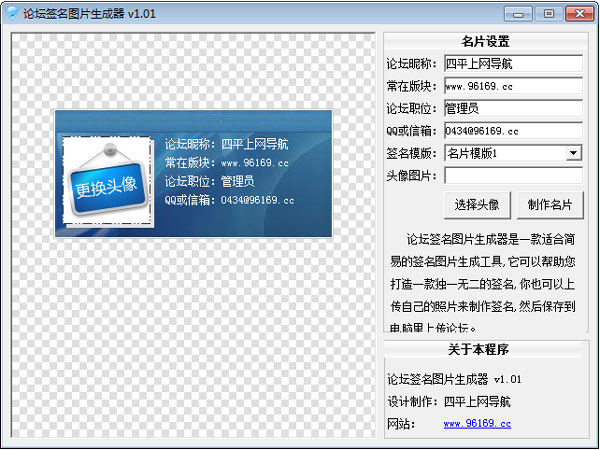
Task: Open the www.96169.cc website link
Action: pos(477,424)
